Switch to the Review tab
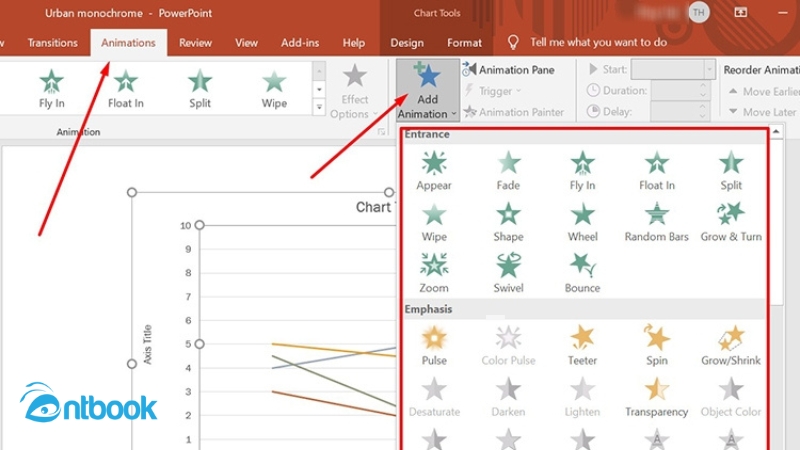Screen dimensions: 800x450 pyautogui.click(x=195, y=43)
